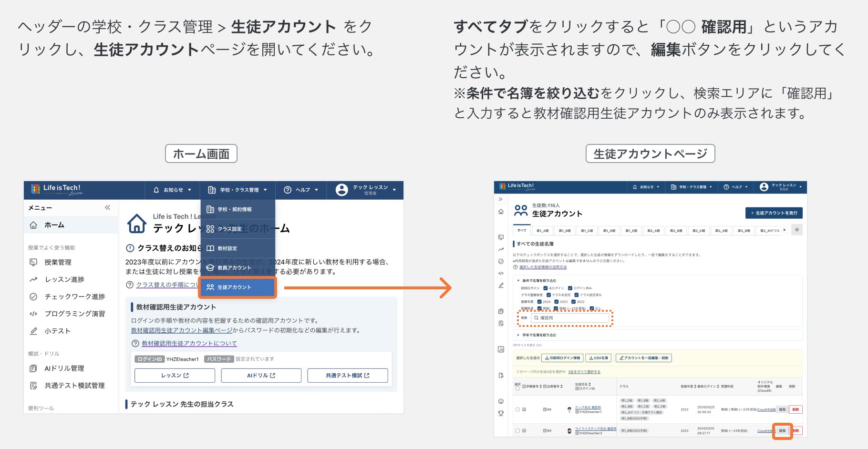This screenshot has height=449, width=868.
Task: Open プログラミング演習 from the sidebar
Action: click(75, 314)
